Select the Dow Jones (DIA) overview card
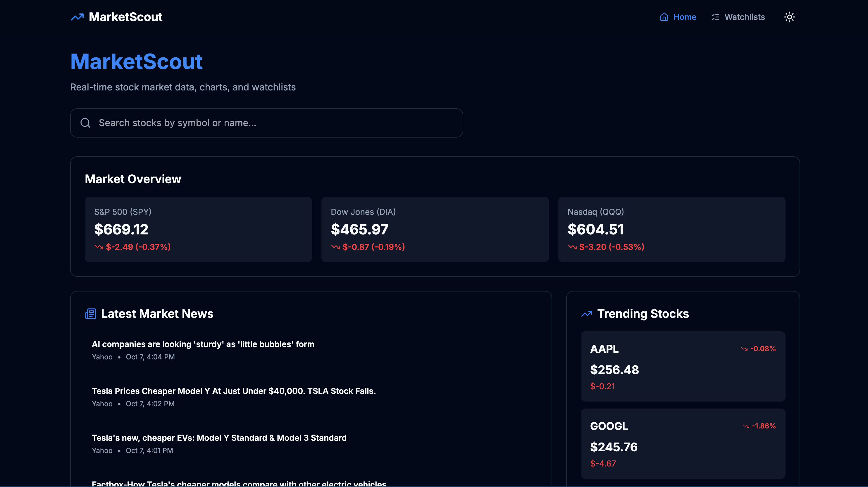The width and height of the screenshot is (868, 487). pos(435,229)
